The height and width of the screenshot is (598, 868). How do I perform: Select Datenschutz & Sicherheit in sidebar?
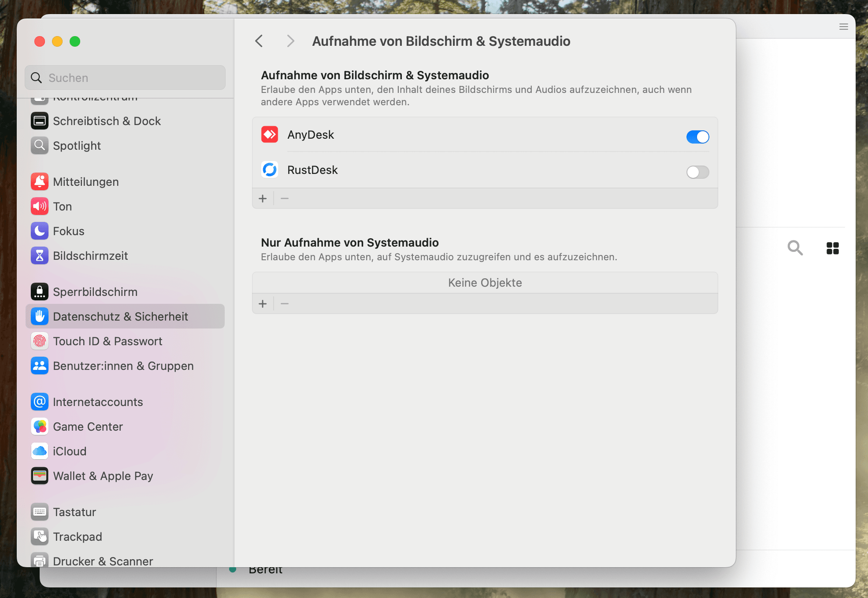125,316
